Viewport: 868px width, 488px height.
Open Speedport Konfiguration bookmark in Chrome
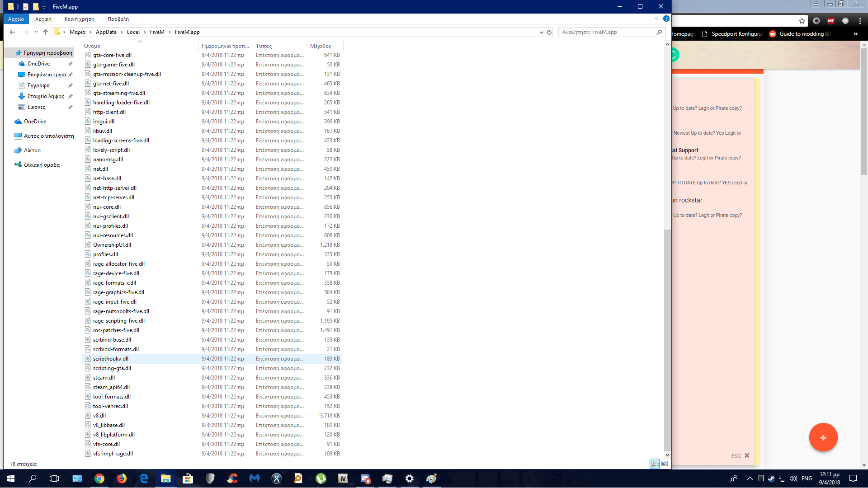[732, 34]
